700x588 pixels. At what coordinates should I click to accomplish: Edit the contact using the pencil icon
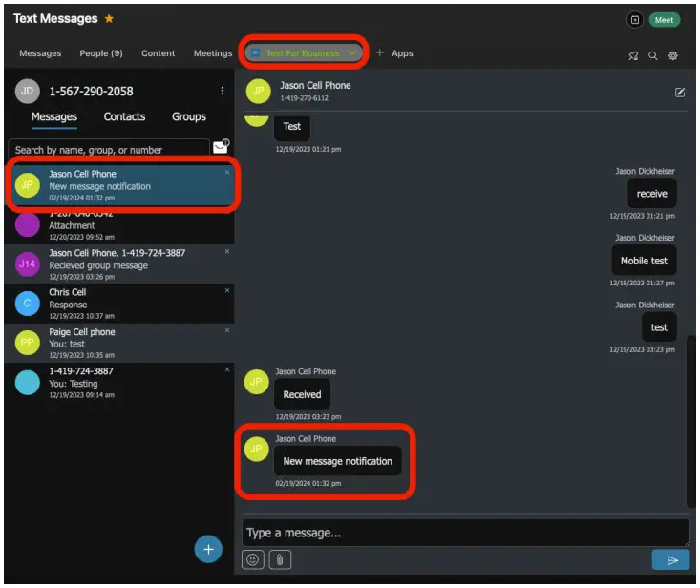coord(679,93)
